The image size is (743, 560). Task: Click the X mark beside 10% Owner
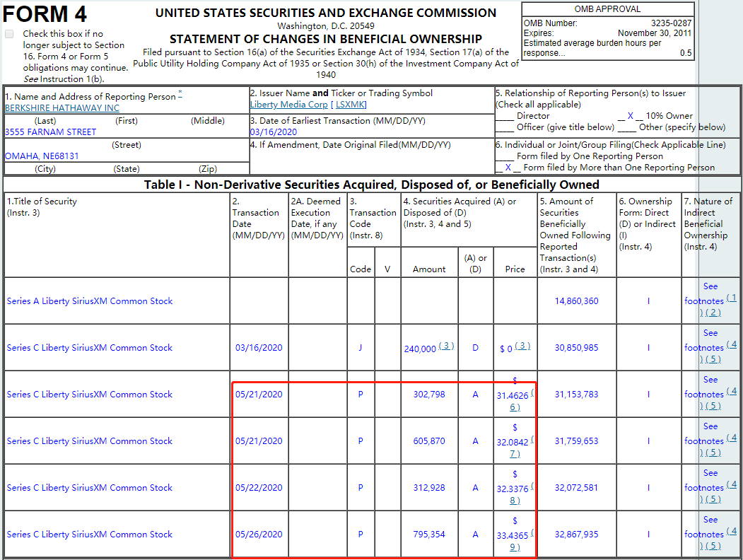(630, 116)
